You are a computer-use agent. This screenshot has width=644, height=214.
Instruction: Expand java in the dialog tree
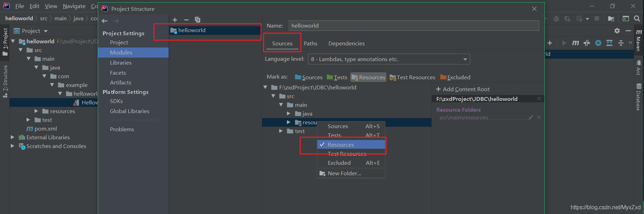pos(289,113)
